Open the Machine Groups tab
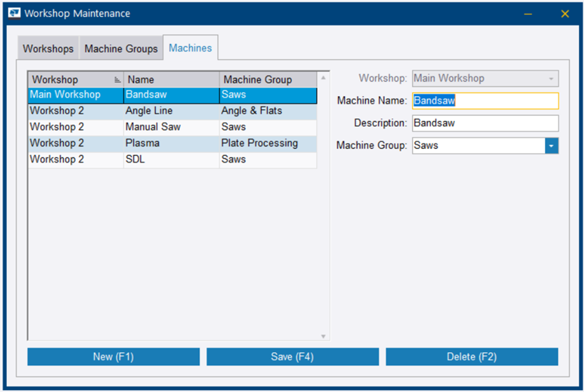584x392 pixels. tap(121, 49)
